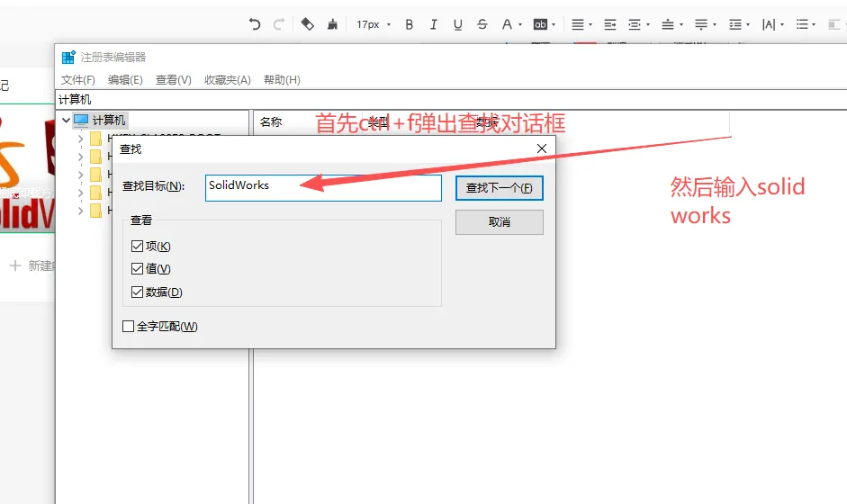Toggle strikethrough formatting with the S icon

click(482, 24)
